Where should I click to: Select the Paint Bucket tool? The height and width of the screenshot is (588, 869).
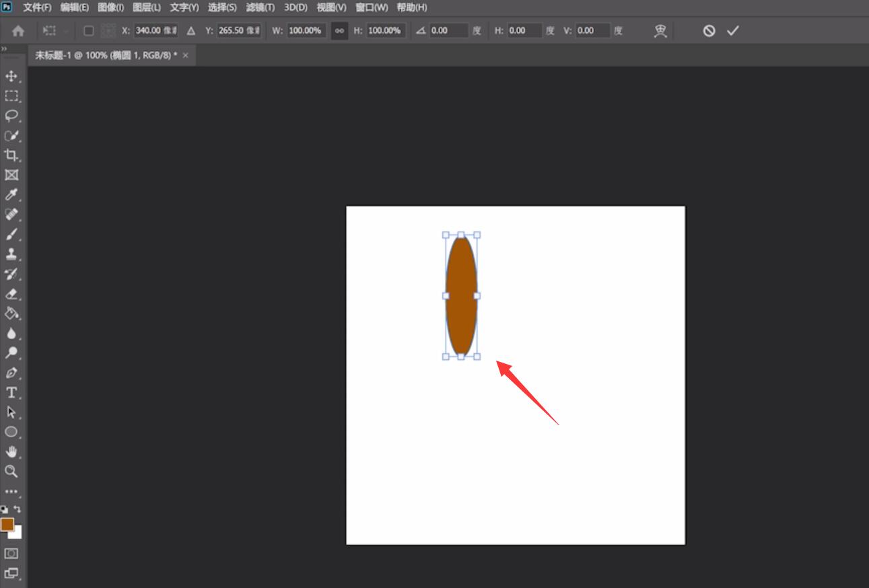(x=11, y=314)
